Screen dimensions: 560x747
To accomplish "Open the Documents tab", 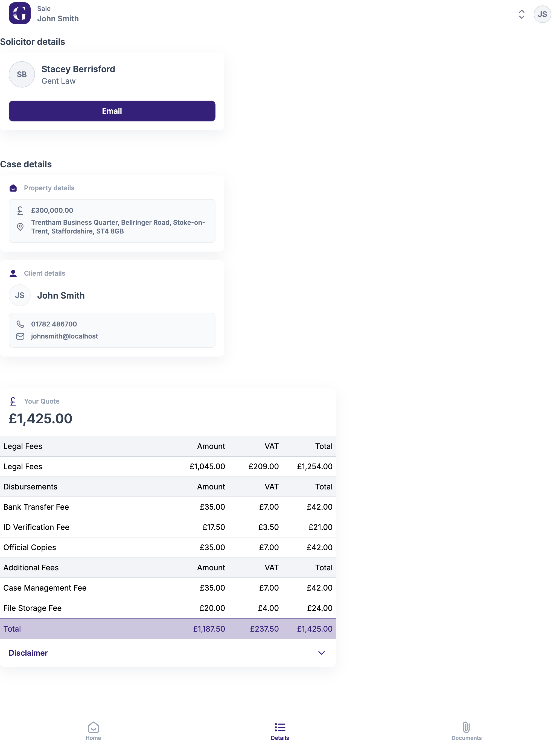I will (x=466, y=731).
